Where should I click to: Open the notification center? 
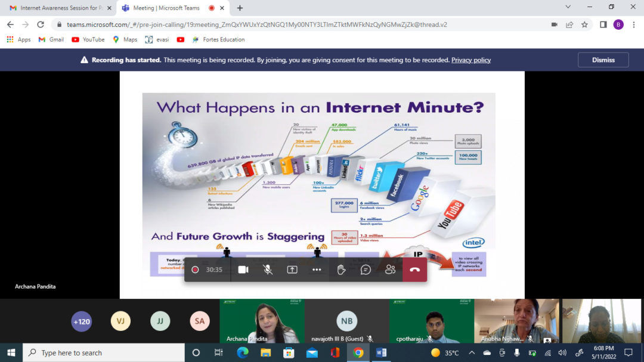coord(628,352)
